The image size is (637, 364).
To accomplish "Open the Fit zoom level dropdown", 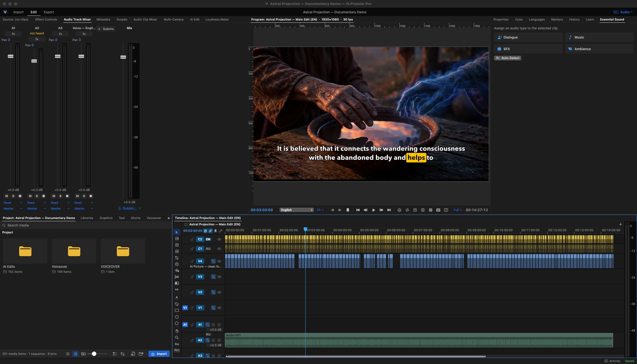I will pyautogui.click(x=320, y=210).
